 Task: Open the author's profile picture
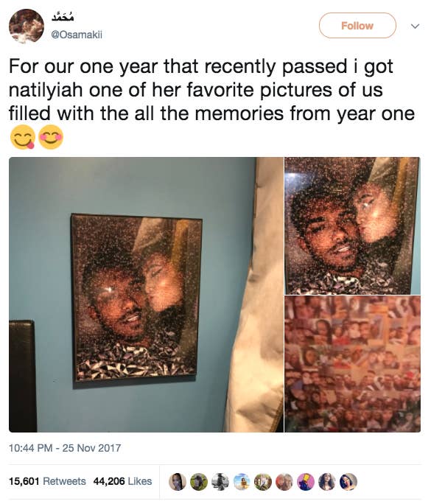click(x=27, y=27)
